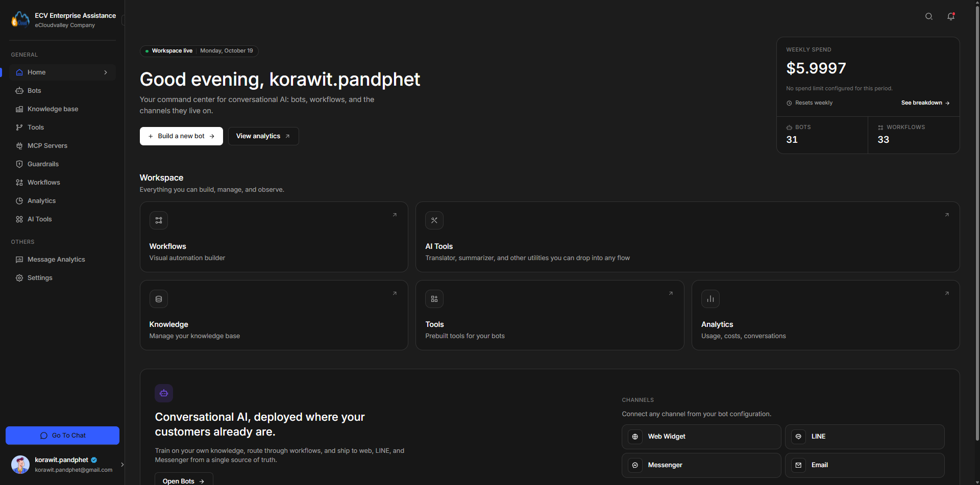Open Analytics in the sidebar

(x=62, y=201)
